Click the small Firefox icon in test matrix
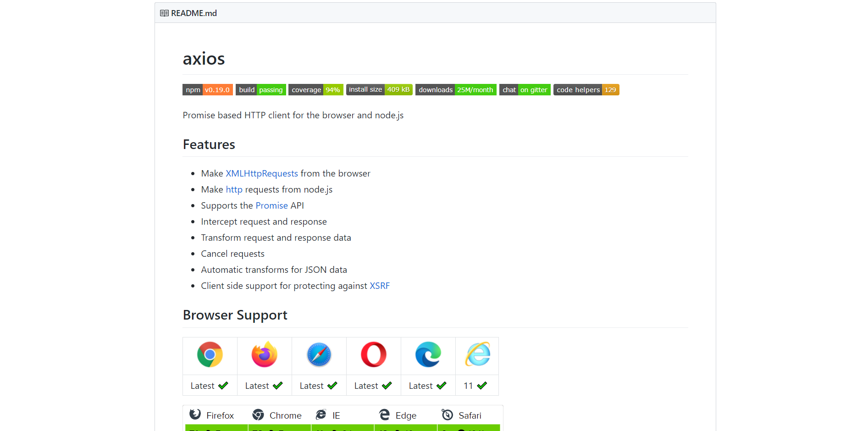Image resolution: width=868 pixels, height=431 pixels. (195, 414)
